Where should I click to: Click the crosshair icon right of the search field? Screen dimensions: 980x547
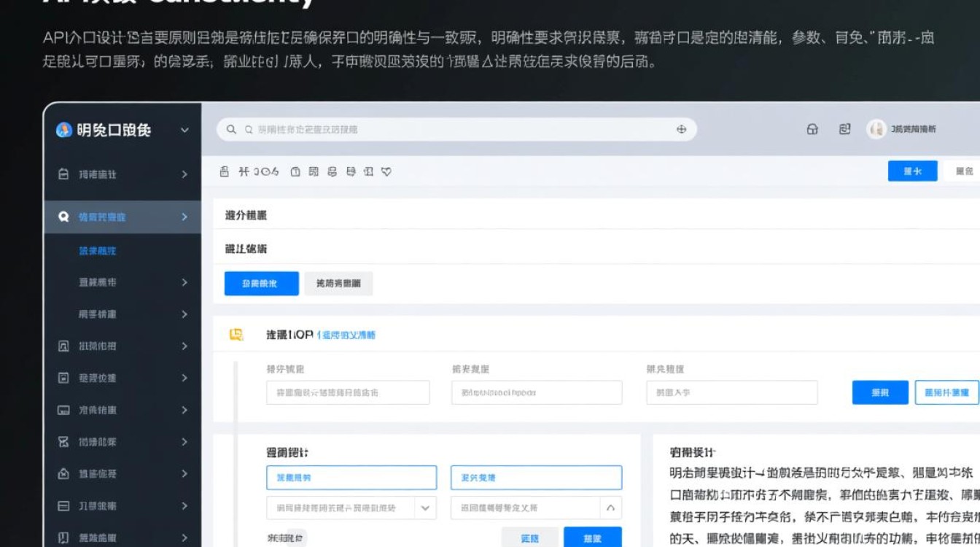click(681, 129)
